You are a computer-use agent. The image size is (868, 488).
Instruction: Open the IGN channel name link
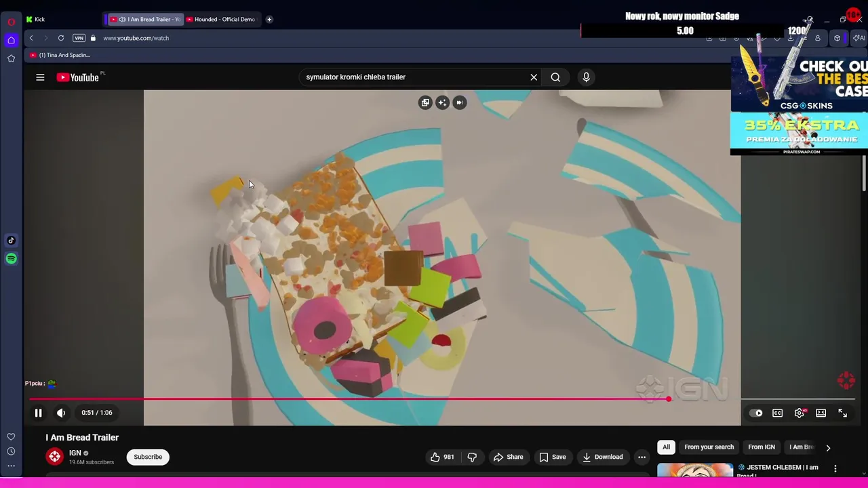pos(75,453)
